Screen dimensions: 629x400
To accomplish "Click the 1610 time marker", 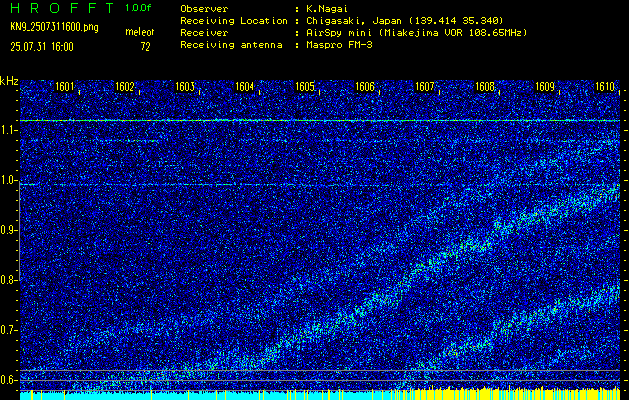I will pos(605,86).
